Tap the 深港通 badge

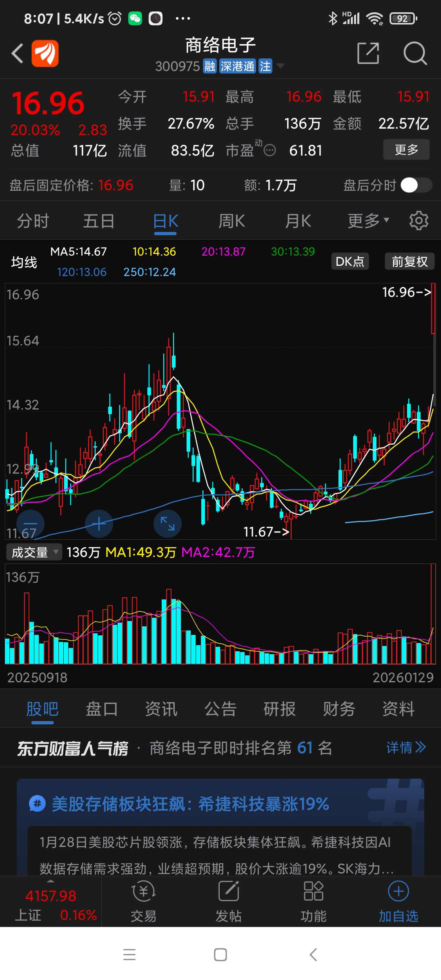[x=237, y=66]
